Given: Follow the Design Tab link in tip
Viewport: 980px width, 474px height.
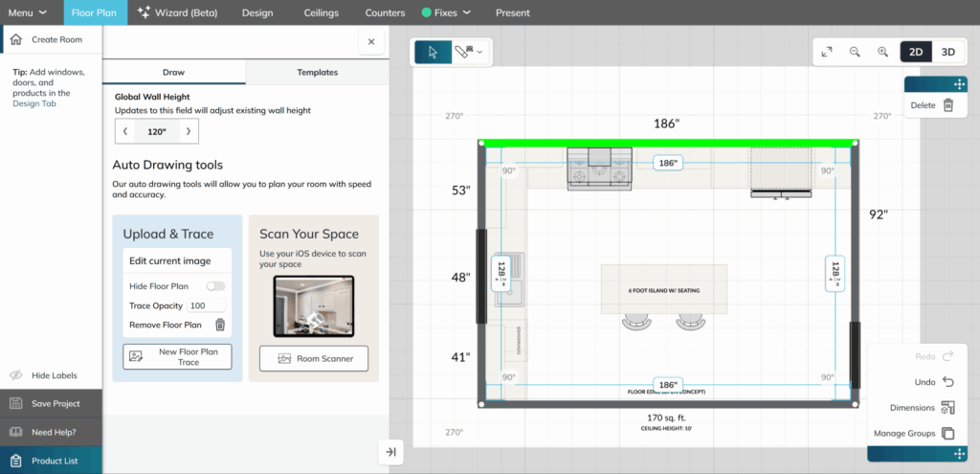Looking at the screenshot, I should (x=34, y=103).
